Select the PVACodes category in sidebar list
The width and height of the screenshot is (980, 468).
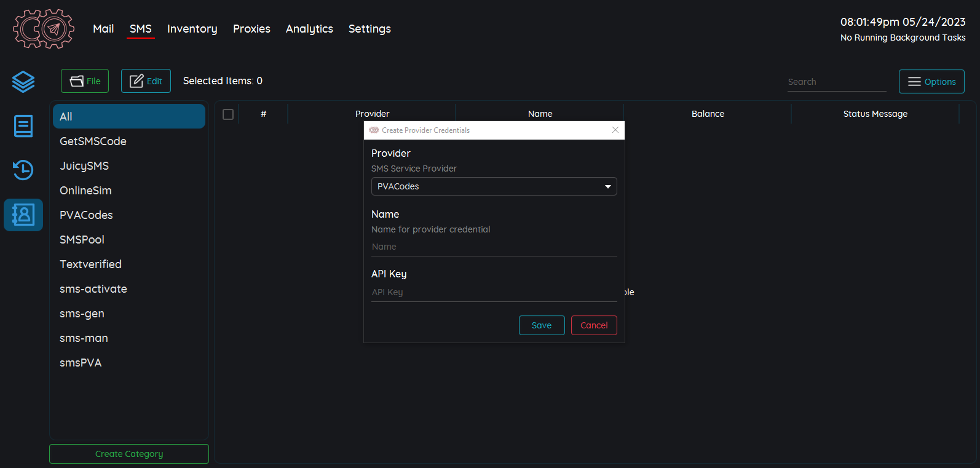tap(129, 215)
